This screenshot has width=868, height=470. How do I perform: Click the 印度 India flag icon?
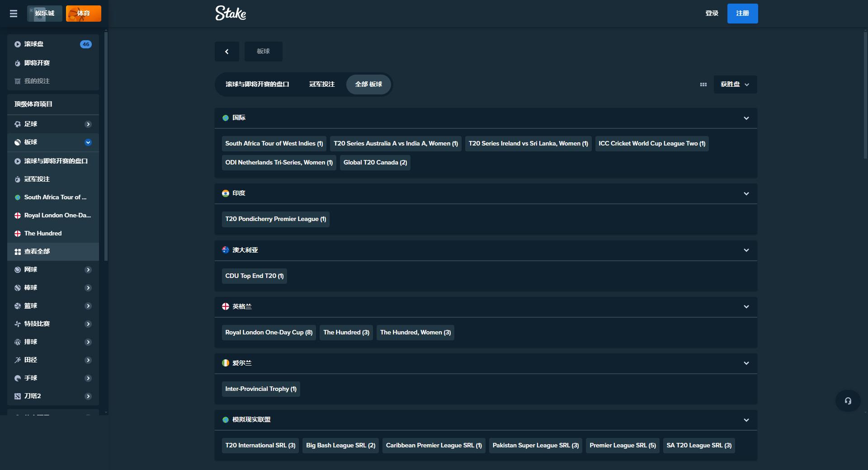coord(226,193)
